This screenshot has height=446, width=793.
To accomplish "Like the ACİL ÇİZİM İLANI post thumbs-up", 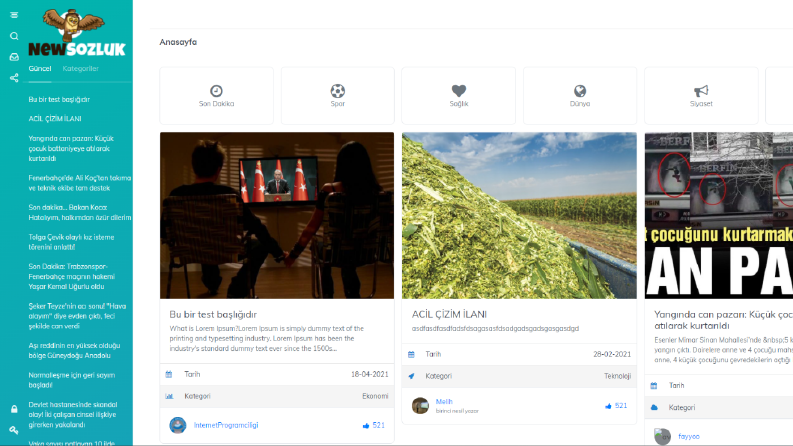I will point(608,406).
